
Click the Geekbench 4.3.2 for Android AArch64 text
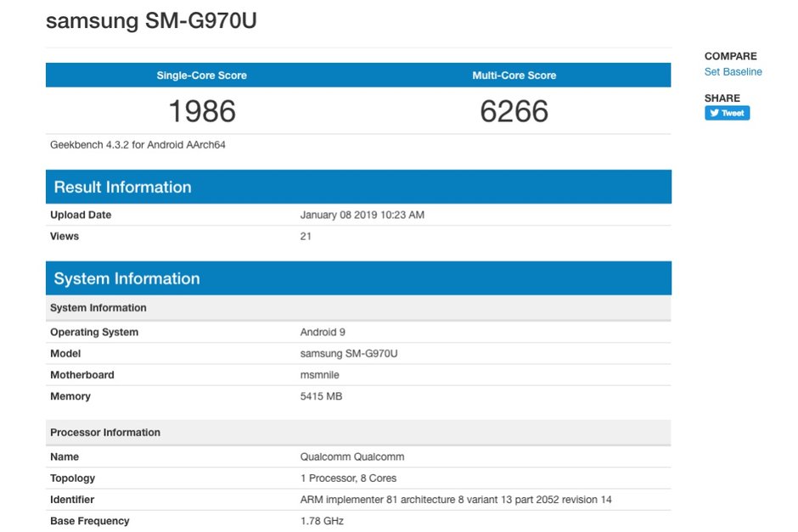(138, 145)
